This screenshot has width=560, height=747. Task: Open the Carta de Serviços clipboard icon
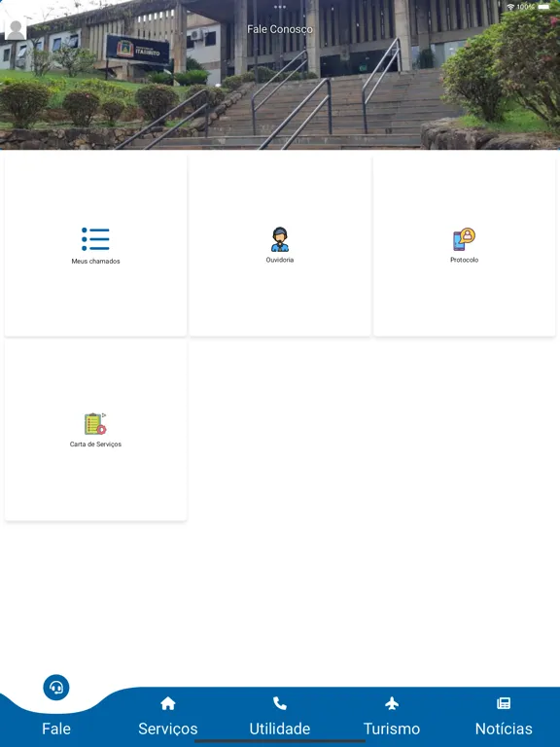(x=95, y=423)
